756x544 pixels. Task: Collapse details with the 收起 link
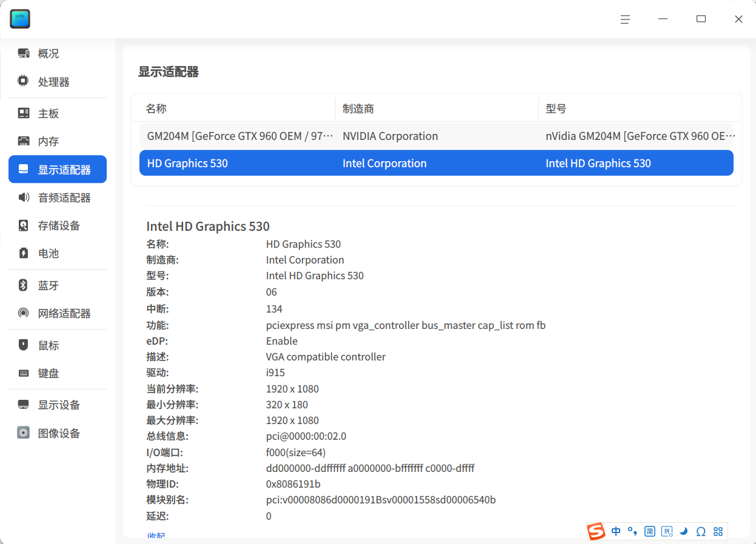pos(156,536)
